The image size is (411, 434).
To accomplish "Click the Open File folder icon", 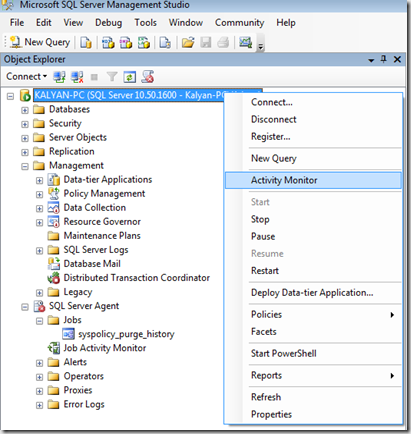I will [188, 43].
